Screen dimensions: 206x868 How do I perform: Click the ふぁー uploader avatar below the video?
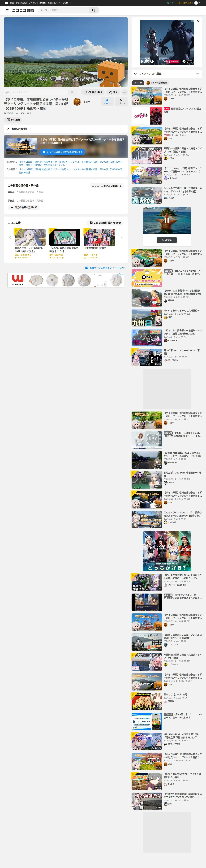(x=77, y=101)
